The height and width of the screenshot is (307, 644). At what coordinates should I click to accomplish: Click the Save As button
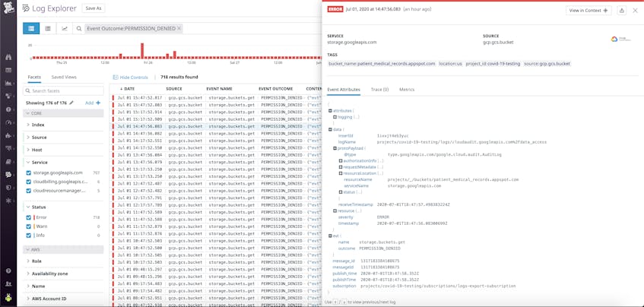(94, 8)
